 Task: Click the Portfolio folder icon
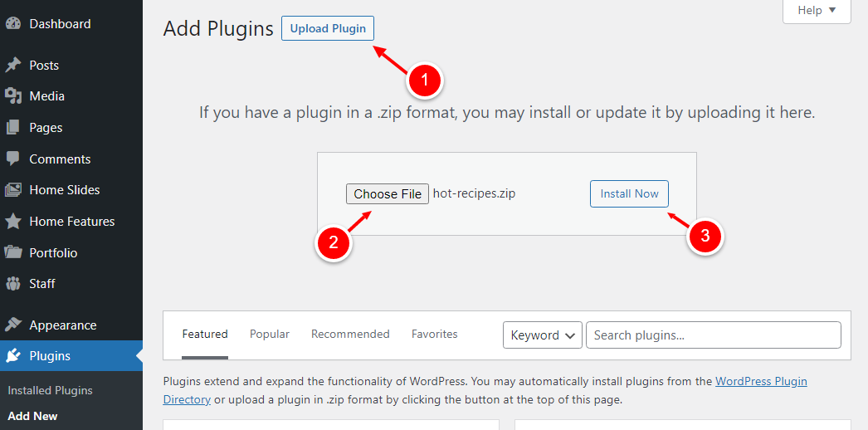pos(13,252)
